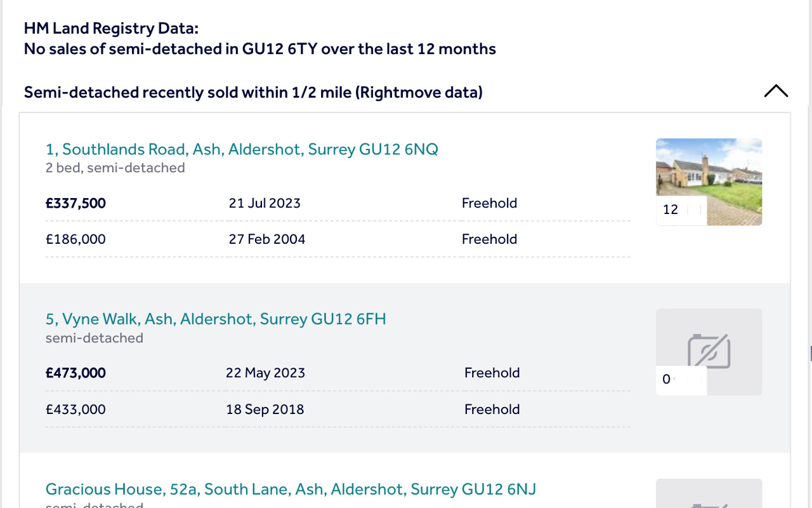Click Freehold tenure for 21 Jul 2023 sale
The height and width of the screenshot is (508, 812).
click(x=489, y=203)
